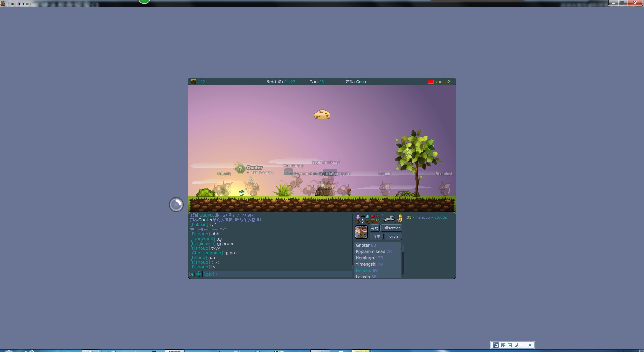Select the red heart emote
Screen dimensions: 644x352
[x=373, y=216]
